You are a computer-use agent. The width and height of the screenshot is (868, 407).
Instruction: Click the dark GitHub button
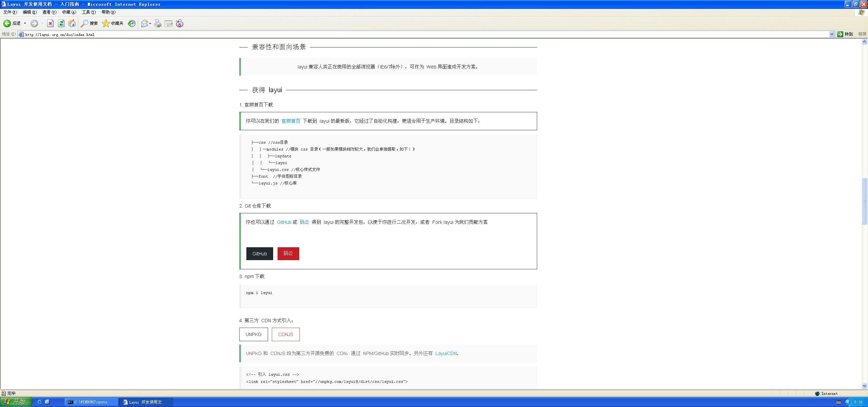click(260, 254)
